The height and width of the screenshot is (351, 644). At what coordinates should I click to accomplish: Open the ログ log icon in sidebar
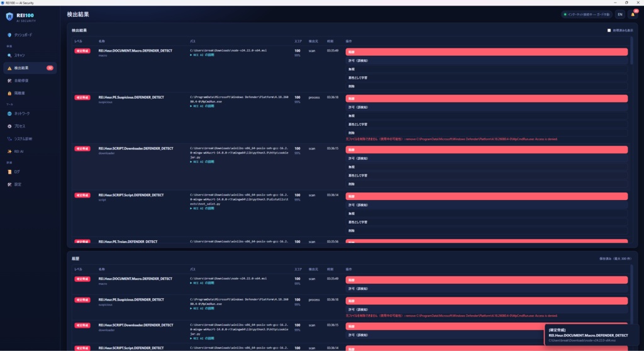tap(9, 172)
